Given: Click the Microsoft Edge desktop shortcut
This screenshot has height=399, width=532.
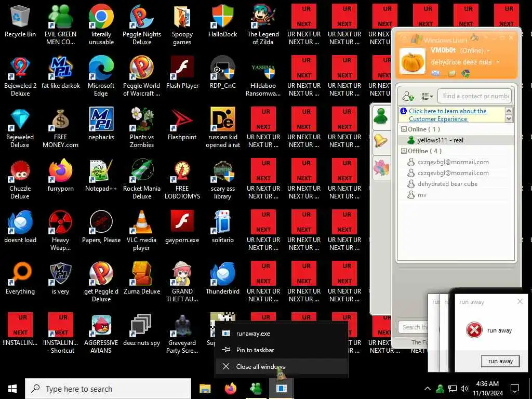Looking at the screenshot, I should pyautogui.click(x=101, y=77).
